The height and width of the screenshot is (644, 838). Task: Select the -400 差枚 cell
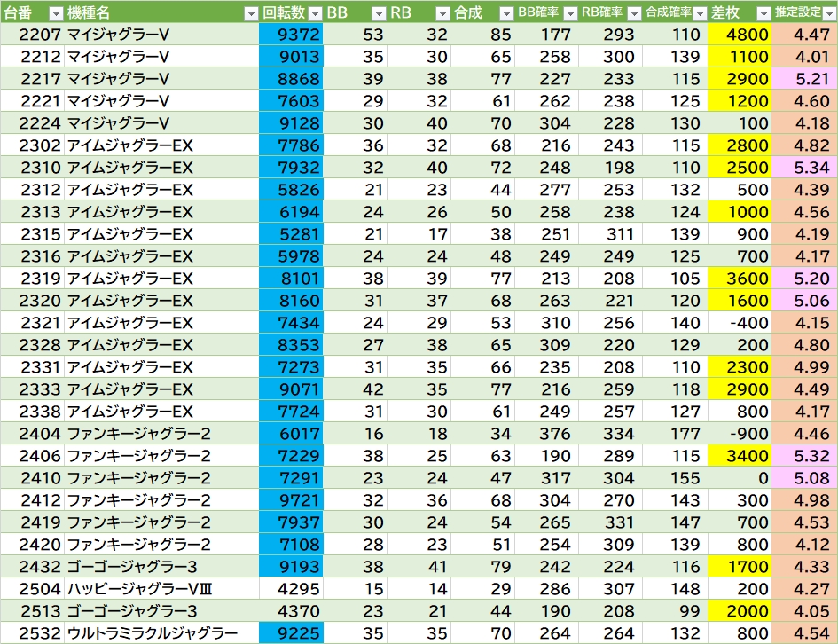tap(740, 323)
